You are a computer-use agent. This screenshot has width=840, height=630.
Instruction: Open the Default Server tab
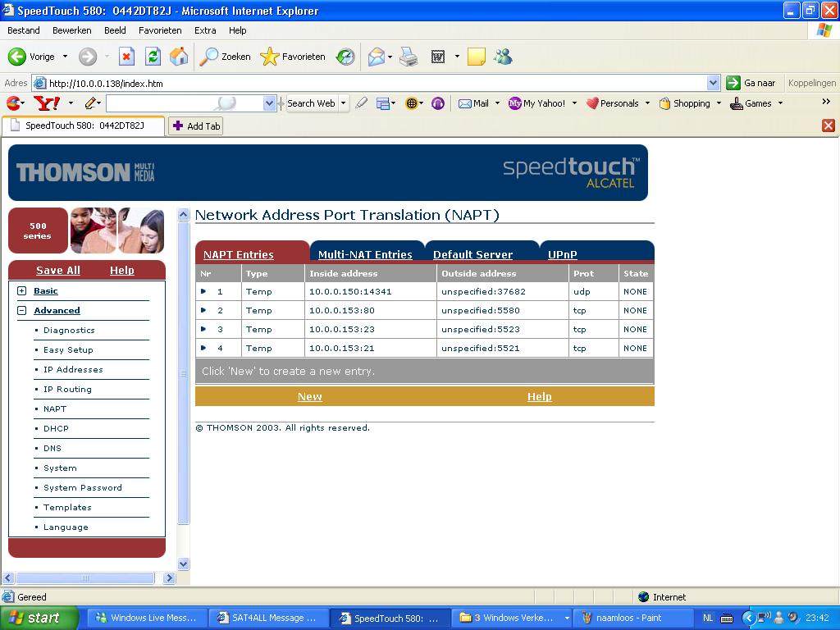(x=472, y=254)
